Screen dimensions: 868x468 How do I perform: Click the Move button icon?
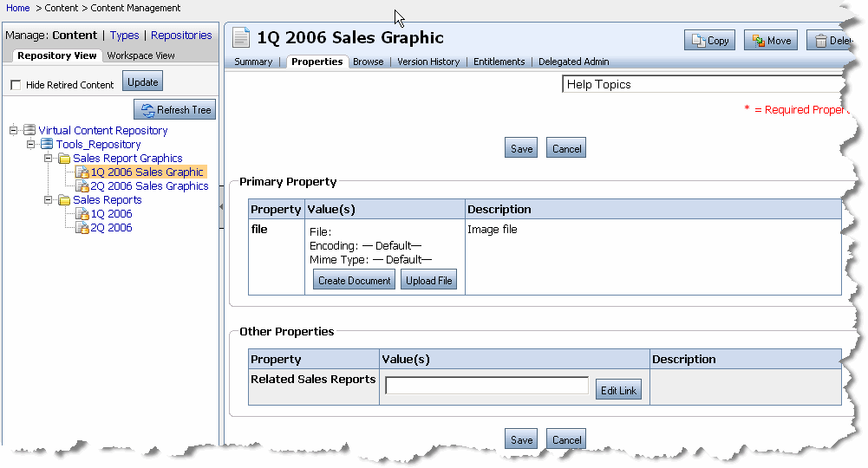point(758,41)
